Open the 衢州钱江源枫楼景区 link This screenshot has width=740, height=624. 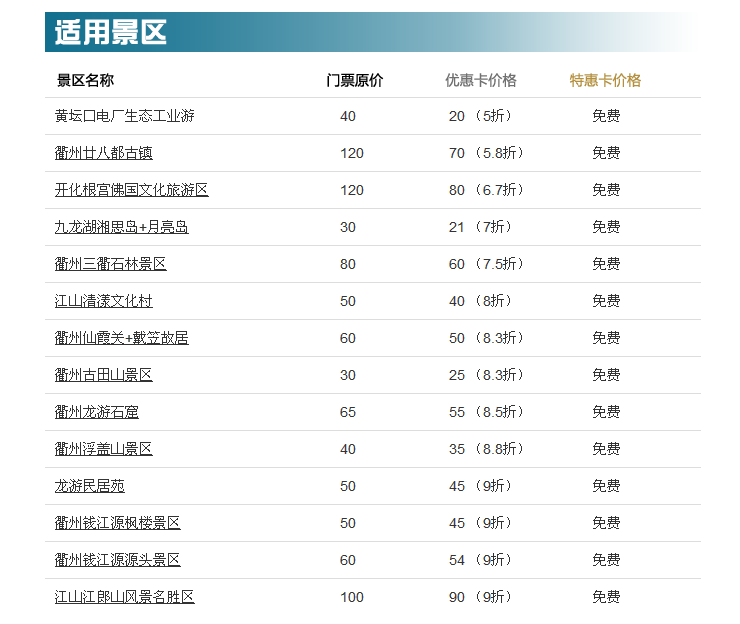118,523
